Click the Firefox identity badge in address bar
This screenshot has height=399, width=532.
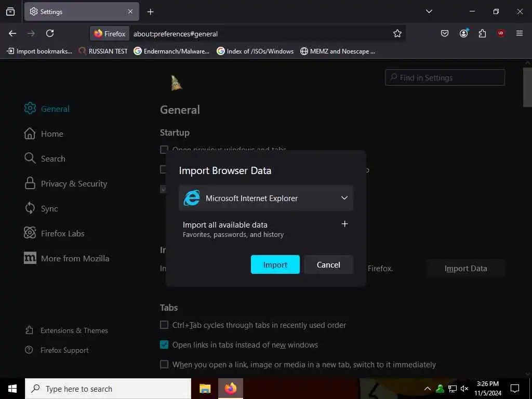click(110, 34)
